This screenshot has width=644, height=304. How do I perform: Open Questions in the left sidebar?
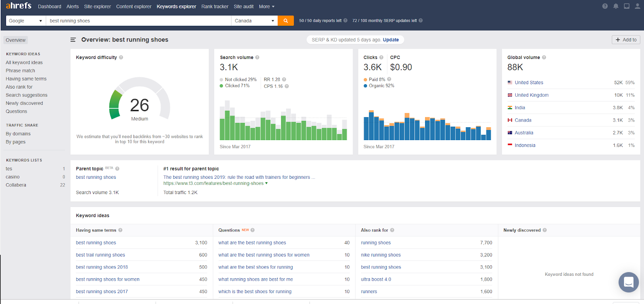pyautogui.click(x=16, y=112)
